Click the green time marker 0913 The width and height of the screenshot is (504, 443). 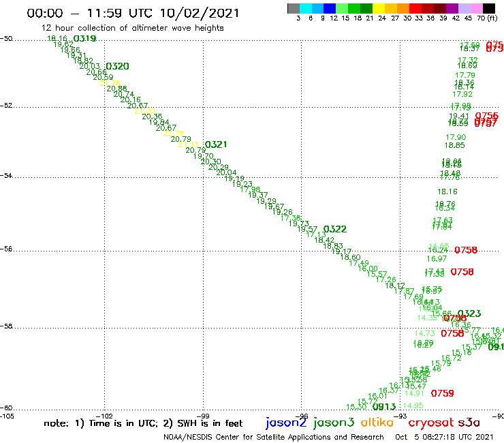[x=384, y=407]
